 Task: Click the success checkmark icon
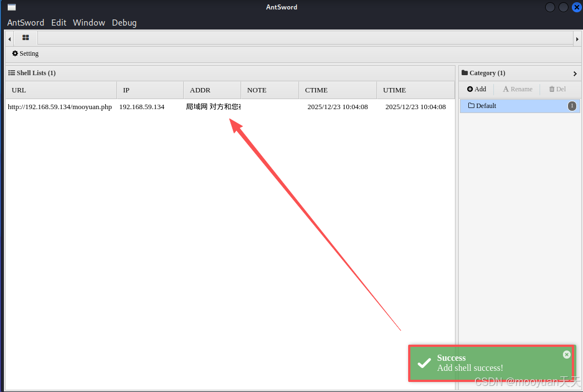pyautogui.click(x=424, y=363)
